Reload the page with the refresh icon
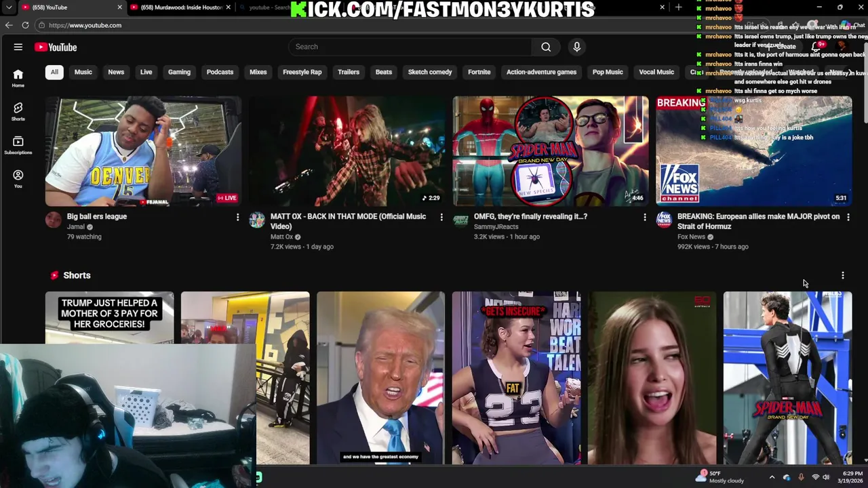Viewport: 868px width, 488px height. tap(25, 25)
